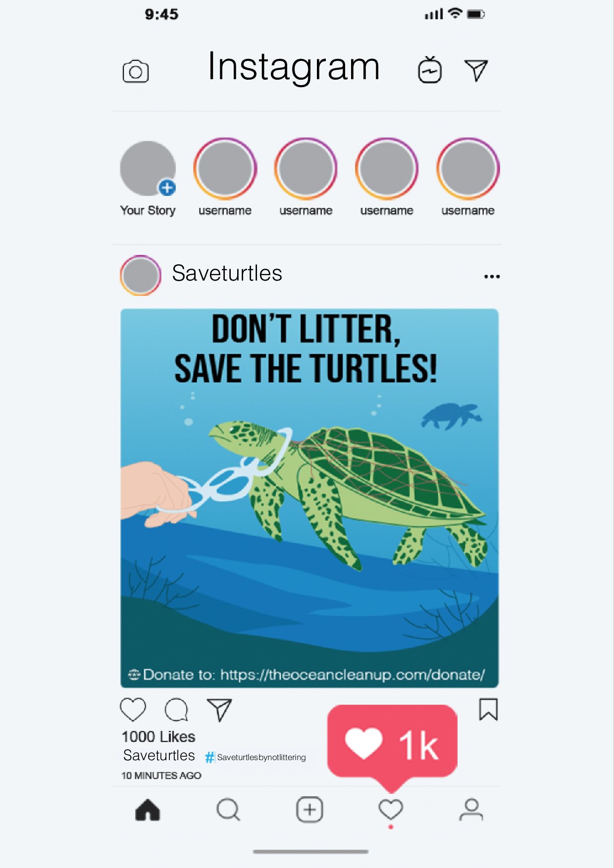Create new post with plus icon
This screenshot has height=868, width=614.
309,810
